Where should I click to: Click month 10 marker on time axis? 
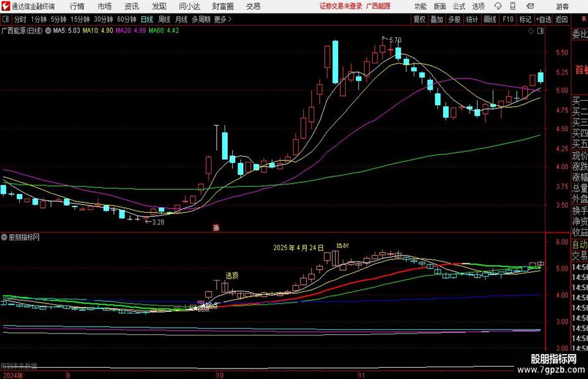pos(220,375)
